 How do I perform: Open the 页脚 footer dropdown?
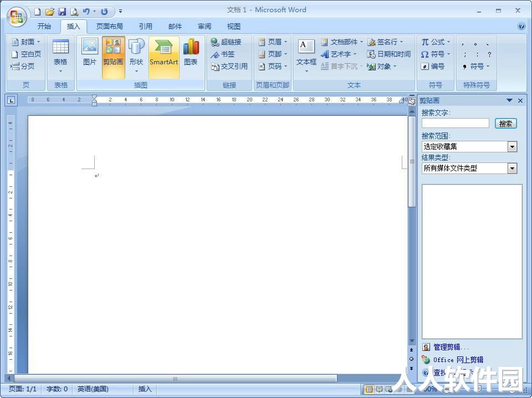[x=273, y=54]
